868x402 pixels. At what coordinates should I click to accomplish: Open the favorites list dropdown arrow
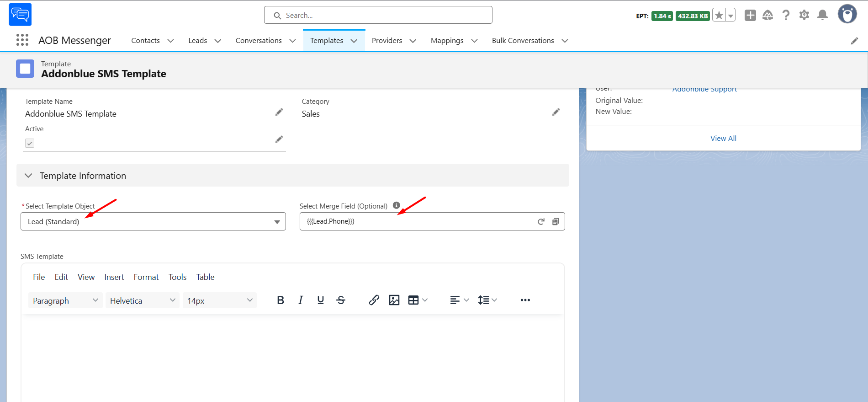pos(730,16)
